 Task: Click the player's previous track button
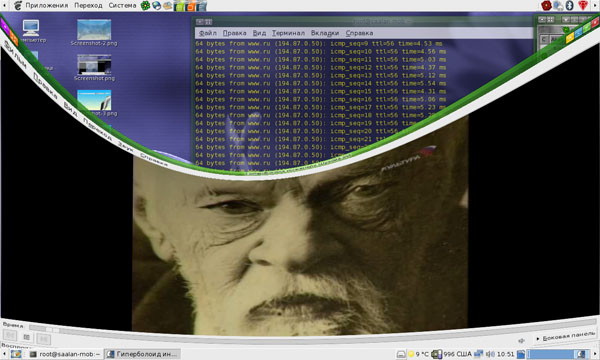tap(10, 335)
